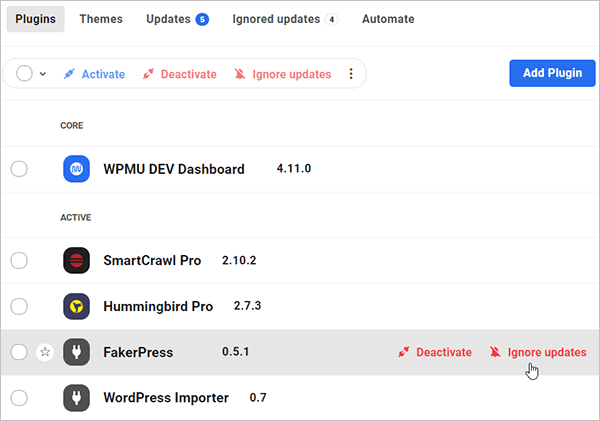Switch to the Plugins tab
The height and width of the screenshot is (421, 600).
click(x=36, y=19)
